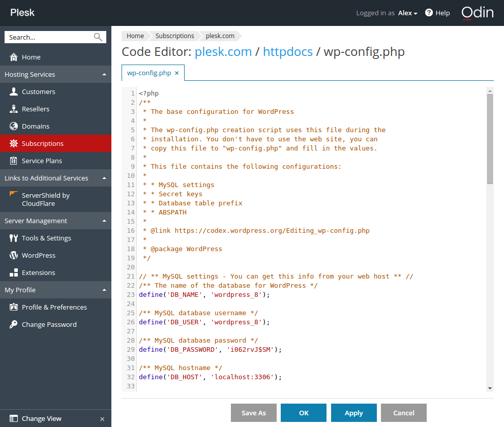Click the Save As button
The image size is (504, 427).
[254, 413]
